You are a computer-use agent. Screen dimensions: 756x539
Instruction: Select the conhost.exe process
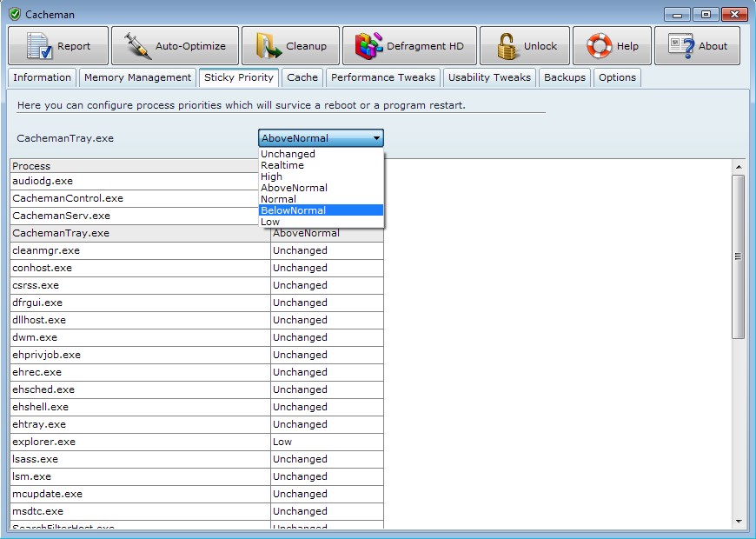[140, 268]
